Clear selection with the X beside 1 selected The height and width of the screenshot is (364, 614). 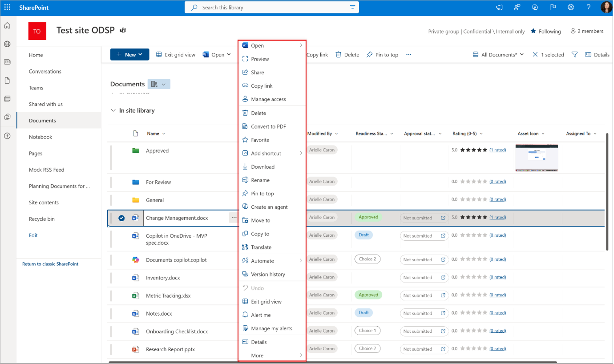click(x=535, y=54)
